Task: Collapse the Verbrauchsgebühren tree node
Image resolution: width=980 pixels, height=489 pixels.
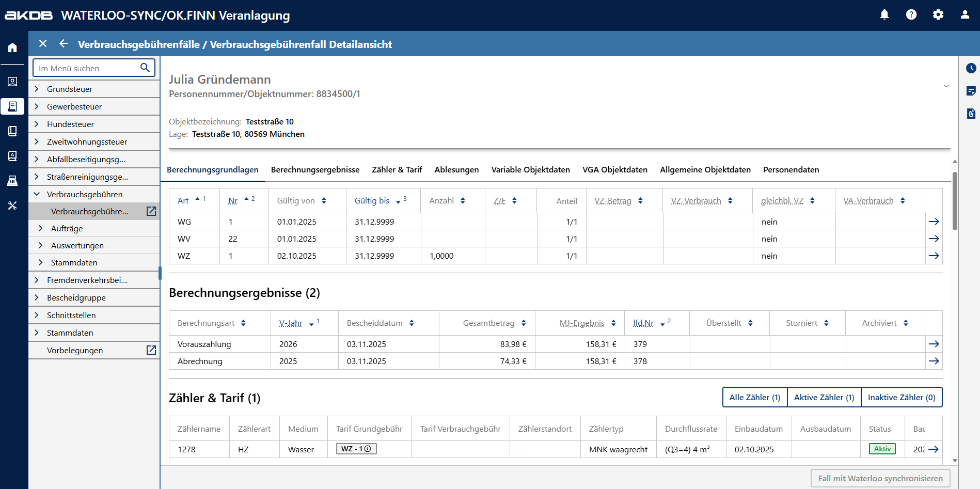Action: click(x=37, y=194)
